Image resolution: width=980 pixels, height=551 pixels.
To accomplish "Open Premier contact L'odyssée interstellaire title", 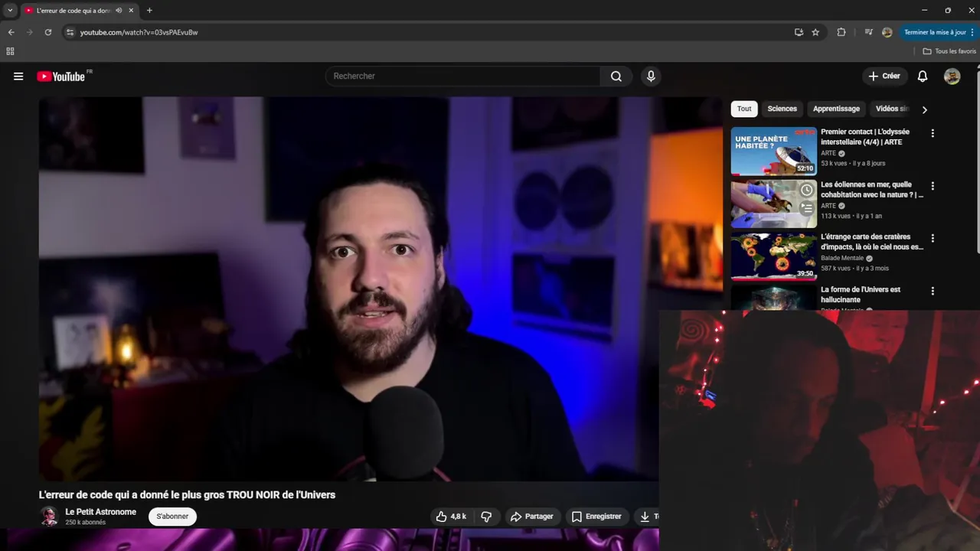I will [865, 137].
